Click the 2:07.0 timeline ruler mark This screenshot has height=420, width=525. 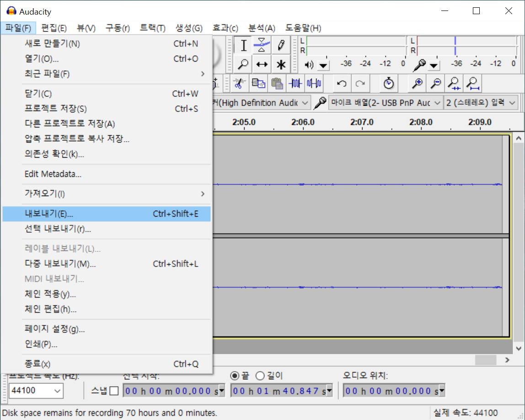[362, 122]
